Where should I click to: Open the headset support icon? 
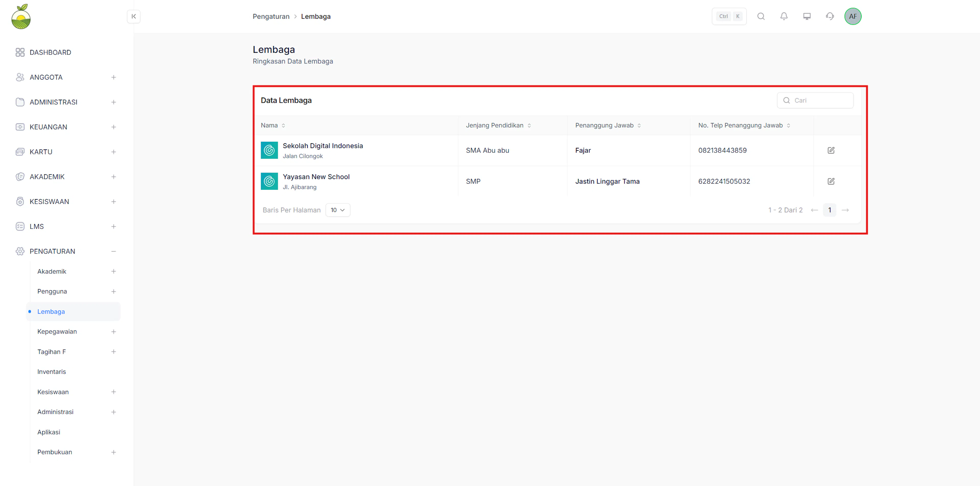[x=830, y=16]
